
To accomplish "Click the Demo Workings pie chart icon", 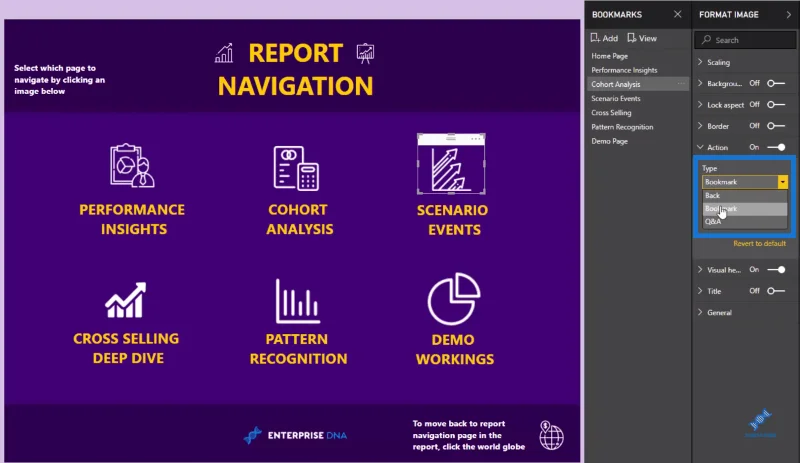I will tap(454, 299).
